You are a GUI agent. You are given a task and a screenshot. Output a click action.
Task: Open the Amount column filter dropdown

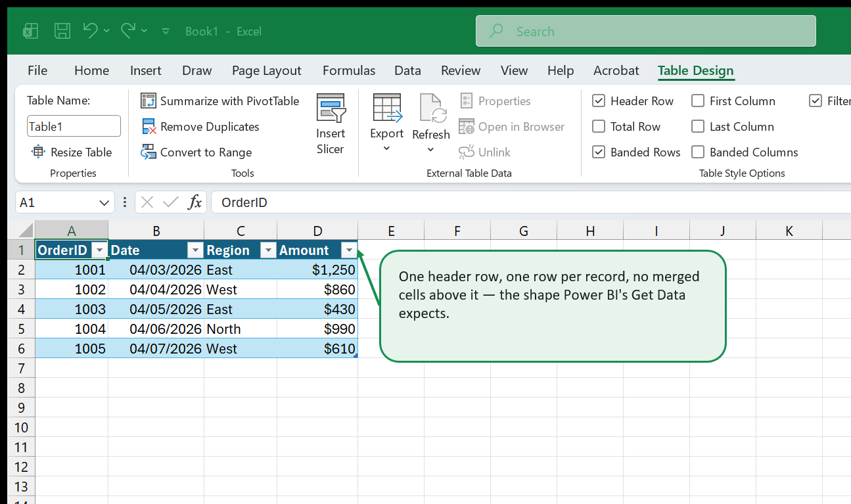[349, 250]
